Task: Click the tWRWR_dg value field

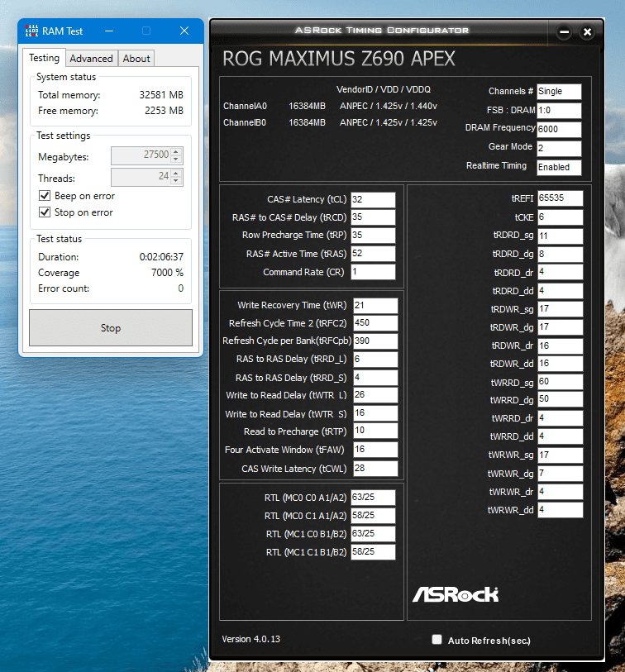Action: tap(561, 474)
